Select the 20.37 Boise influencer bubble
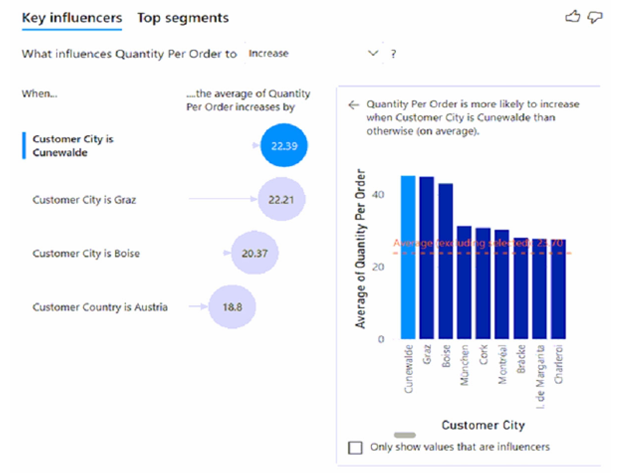625x473 pixels. 254,254
